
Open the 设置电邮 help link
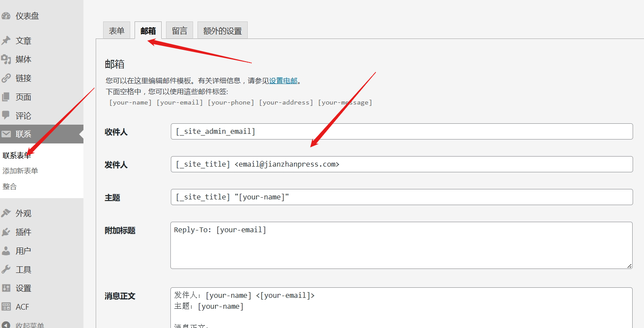283,80
